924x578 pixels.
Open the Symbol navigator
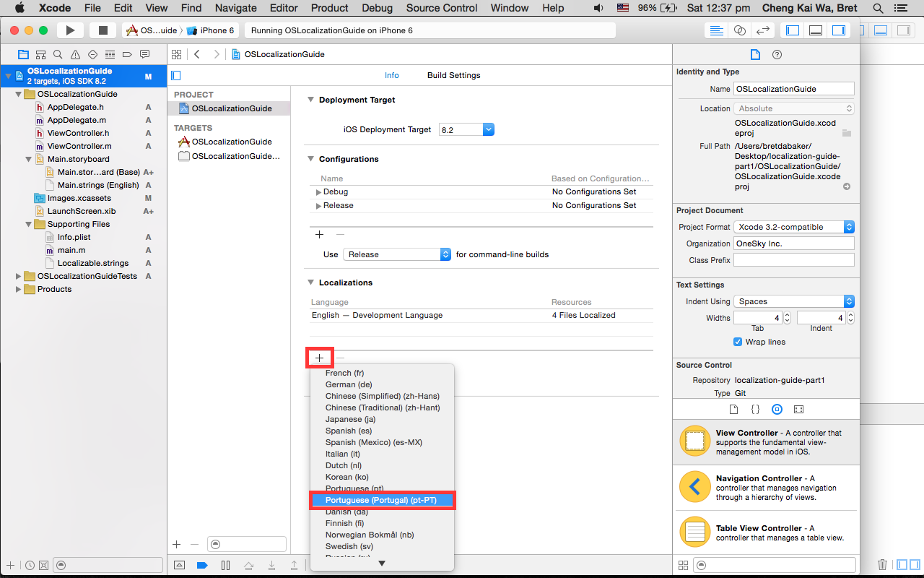point(40,55)
